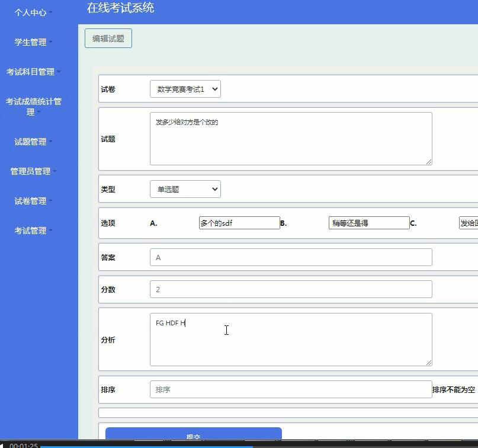Click the 提交 submit button
The width and height of the screenshot is (478, 448).
point(194,436)
